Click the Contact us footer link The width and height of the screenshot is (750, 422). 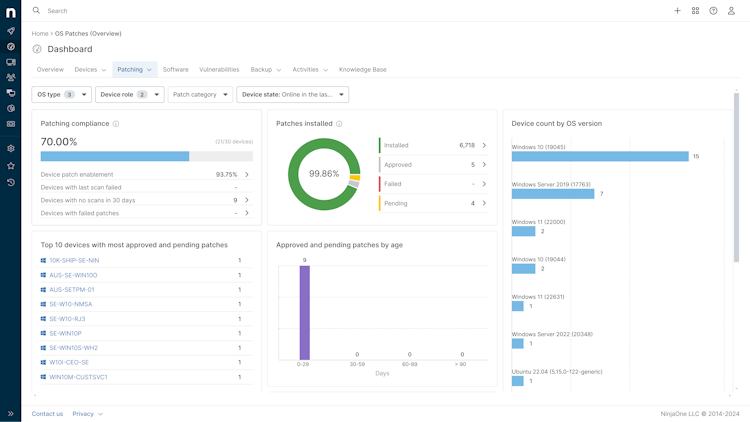coord(47,414)
